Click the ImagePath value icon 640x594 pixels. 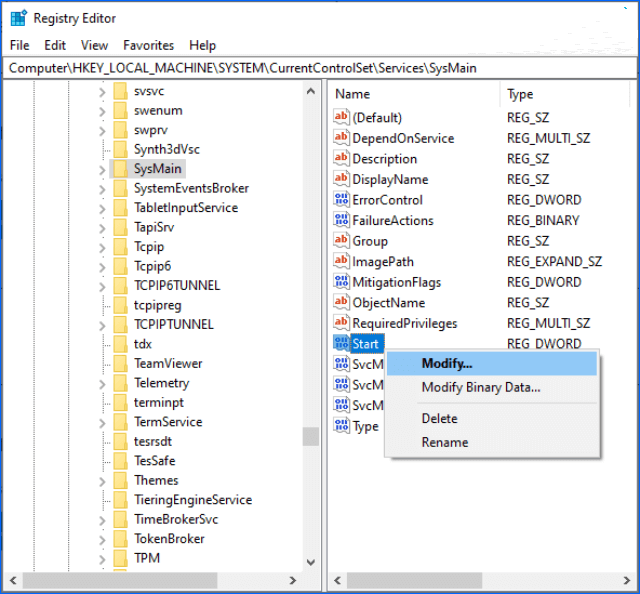tap(341, 261)
